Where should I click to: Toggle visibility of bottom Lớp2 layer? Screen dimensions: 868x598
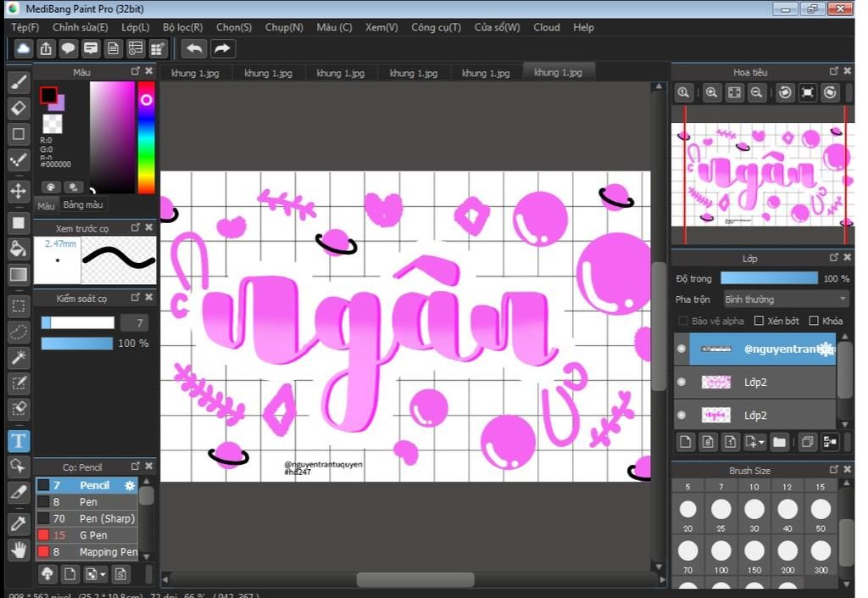[682, 416]
